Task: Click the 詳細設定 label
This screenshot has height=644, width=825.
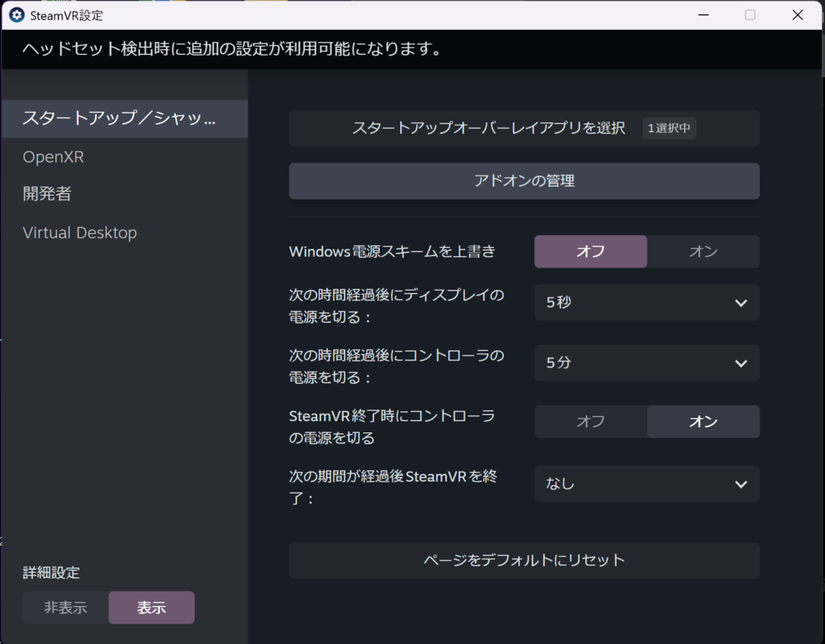Action: pos(51,572)
